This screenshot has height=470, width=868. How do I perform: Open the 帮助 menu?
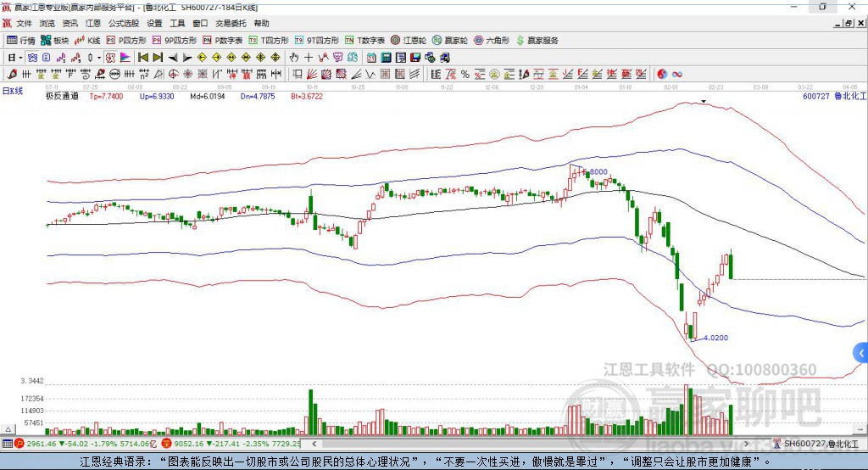[261, 23]
